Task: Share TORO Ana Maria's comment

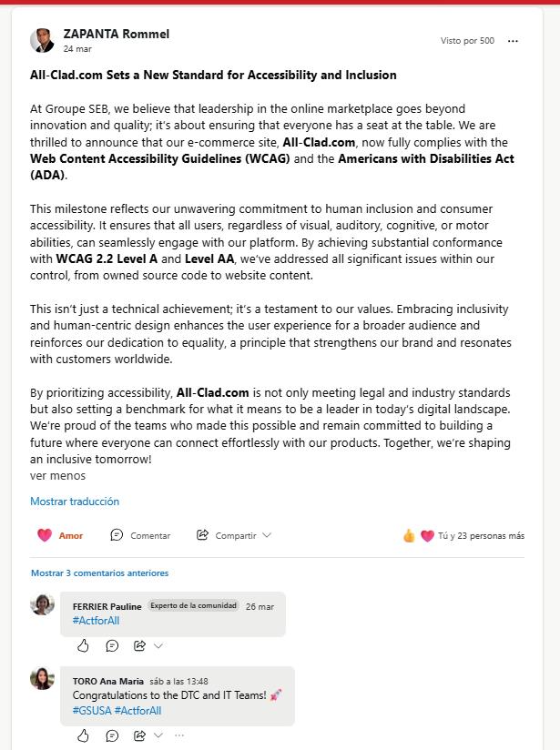Action: coord(139,735)
